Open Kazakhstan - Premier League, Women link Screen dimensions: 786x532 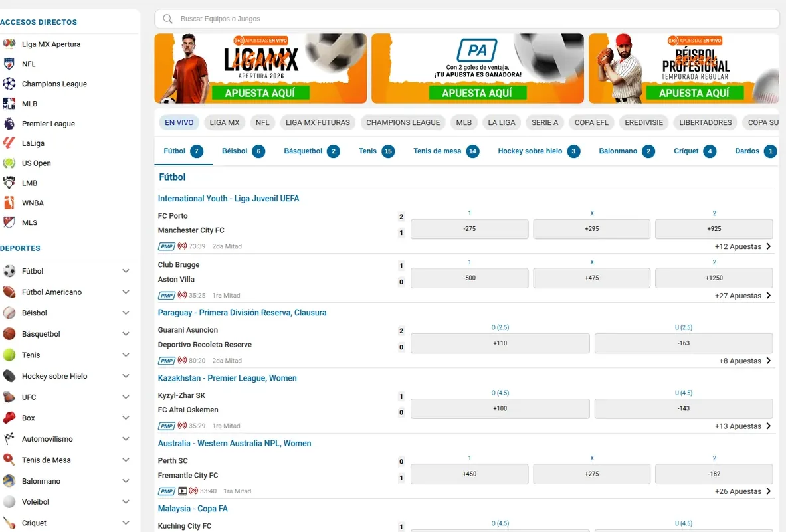click(227, 378)
